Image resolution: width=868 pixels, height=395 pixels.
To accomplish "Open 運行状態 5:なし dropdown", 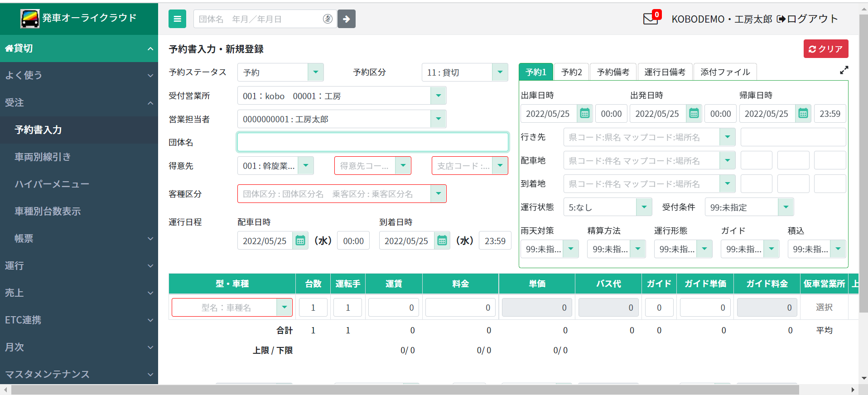I will [644, 207].
